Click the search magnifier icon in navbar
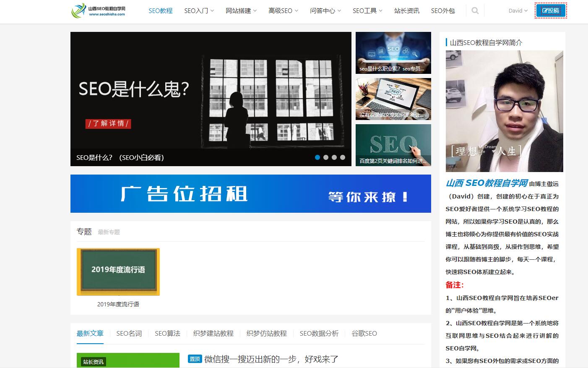 pos(475,11)
